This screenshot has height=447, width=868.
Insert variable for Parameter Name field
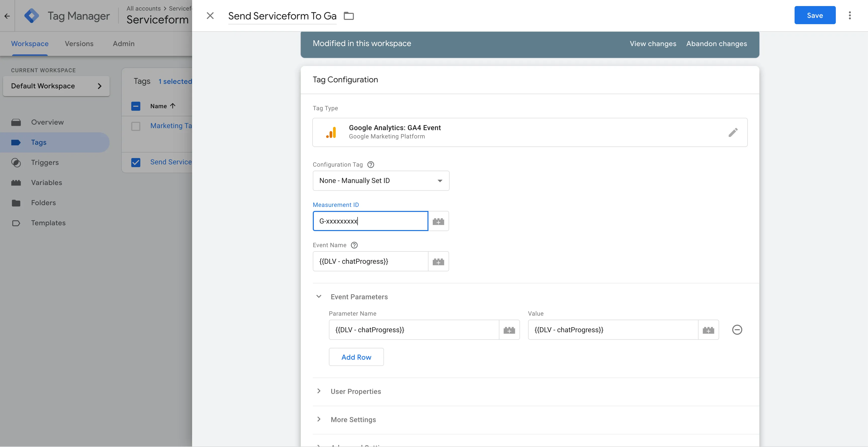click(509, 330)
